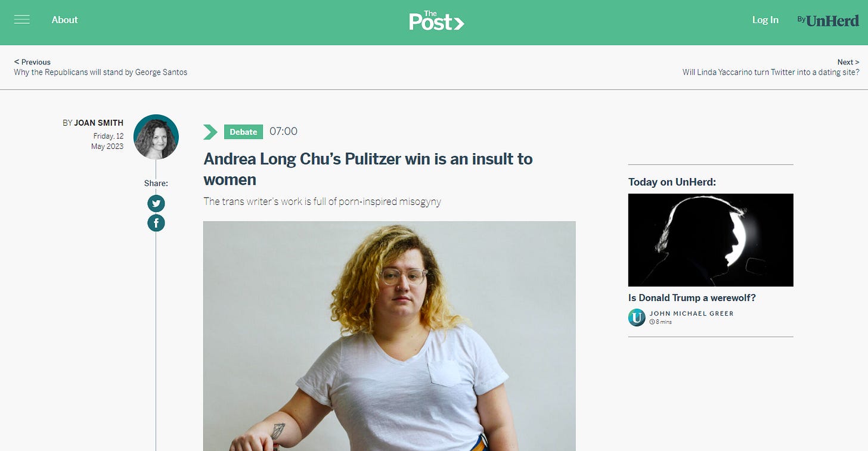868x451 pixels.
Task: Open the hamburger menu icon
Action: click(22, 20)
